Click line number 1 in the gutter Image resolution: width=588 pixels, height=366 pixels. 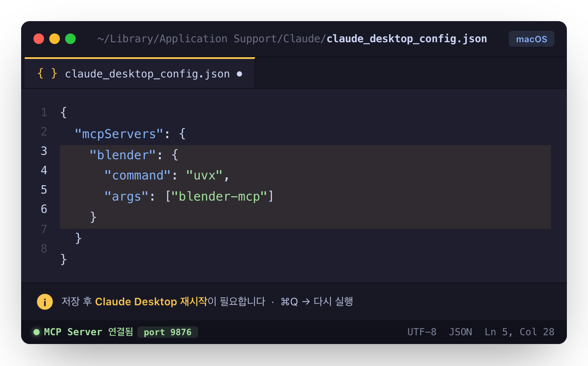tap(44, 113)
